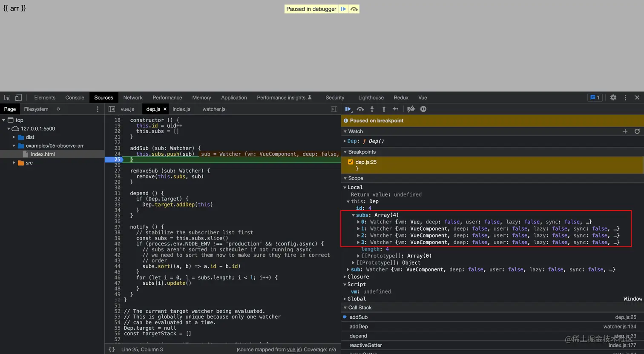Image resolution: width=644 pixels, height=354 pixels.
Task: Open DevTools settings gear
Action: [x=613, y=97]
